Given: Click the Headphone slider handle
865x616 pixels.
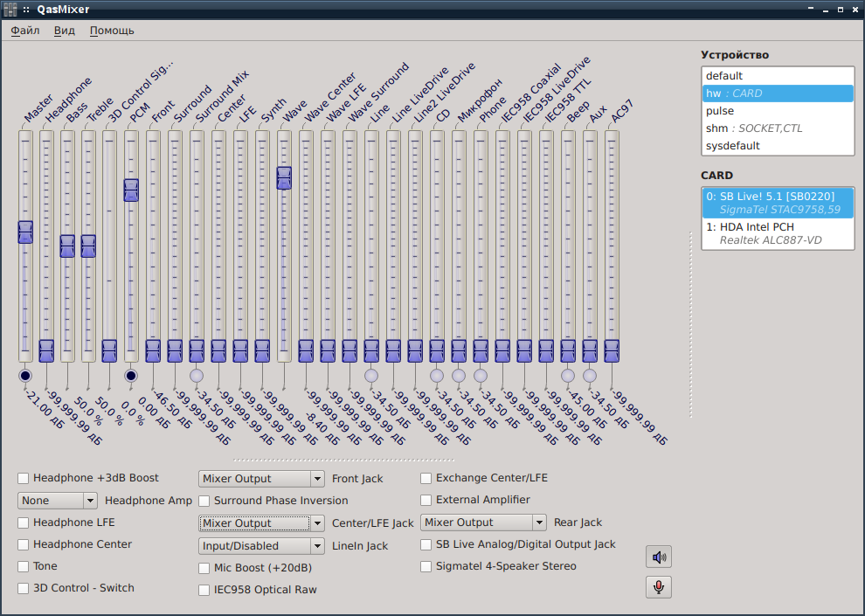Looking at the screenshot, I should (x=46, y=350).
